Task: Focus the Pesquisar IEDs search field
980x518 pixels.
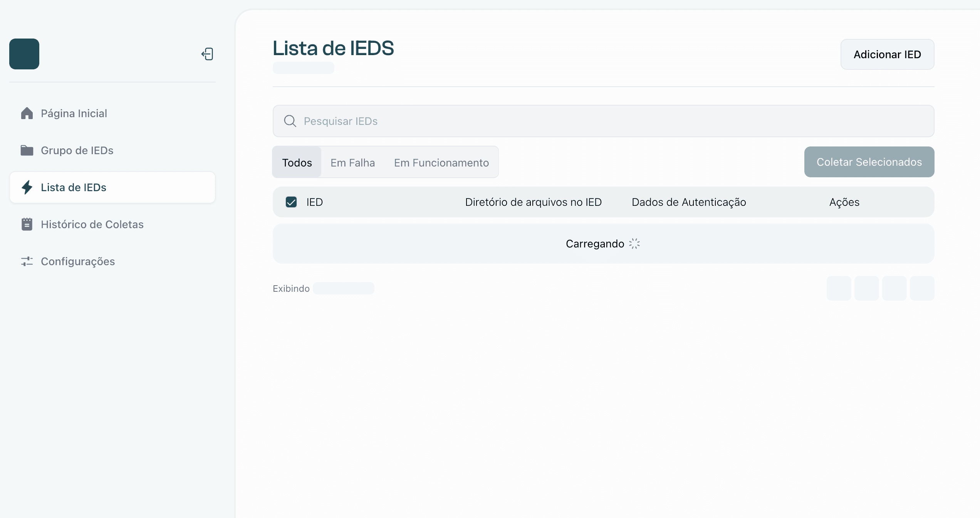Action: (604, 121)
